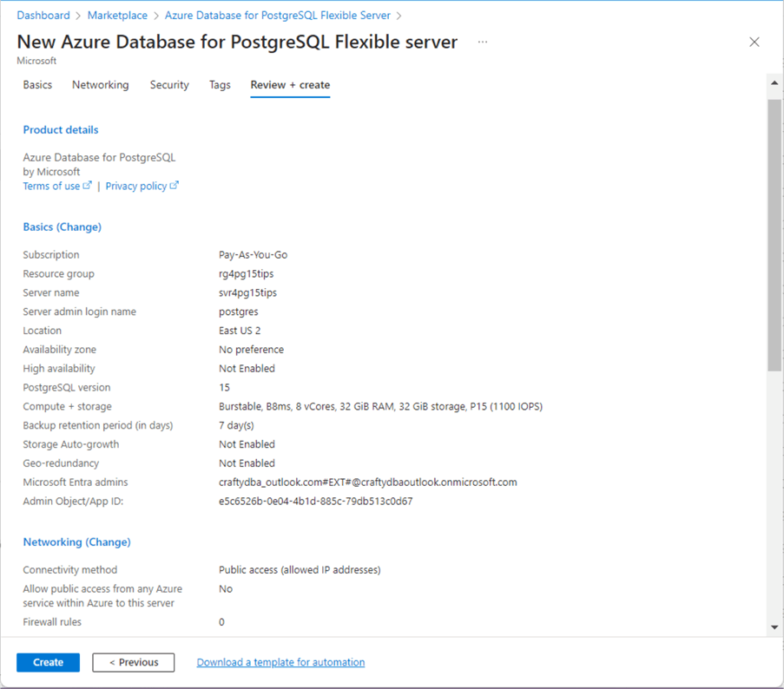
Task: Close the PostgreSQL server creation blade
Action: [754, 43]
